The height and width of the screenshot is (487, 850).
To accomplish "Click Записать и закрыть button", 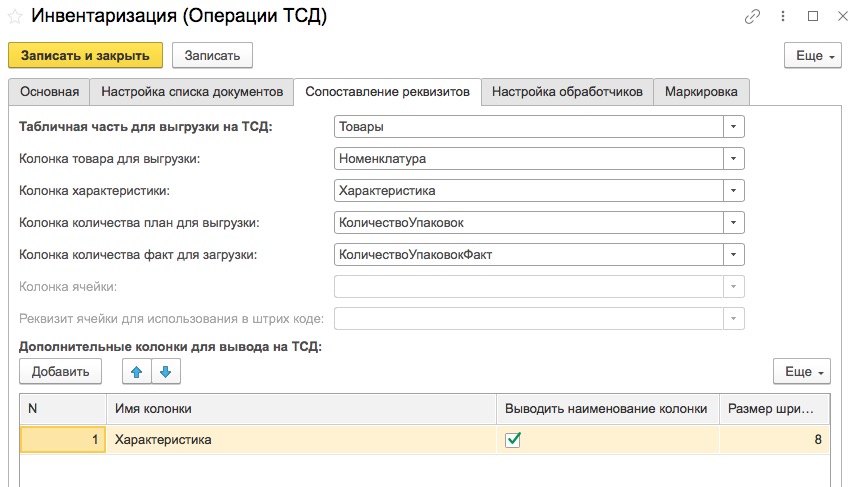I will pyautogui.click(x=85, y=55).
